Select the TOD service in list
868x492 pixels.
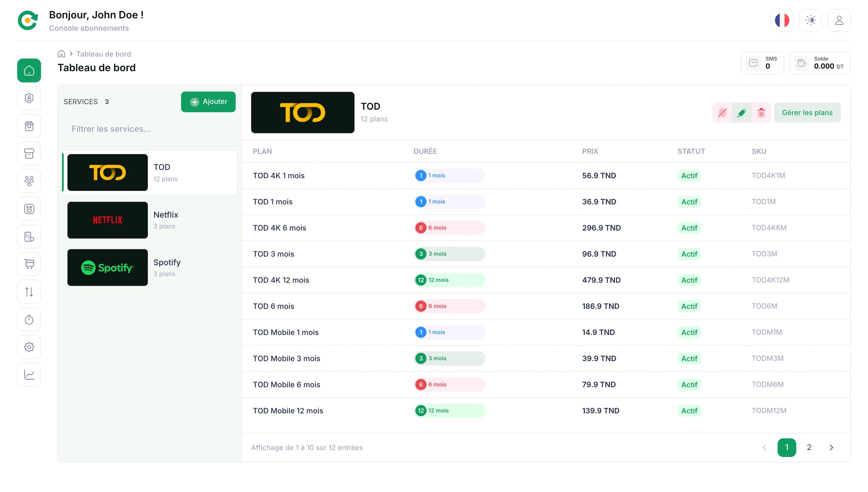pos(150,173)
